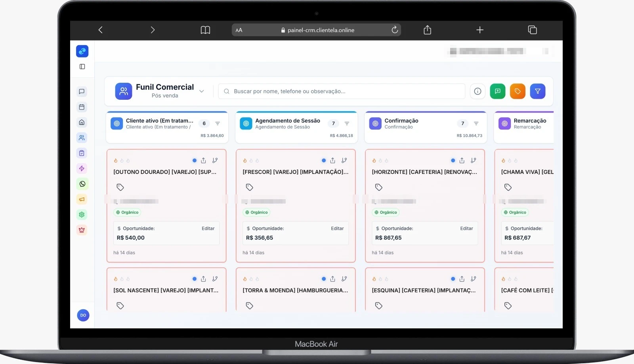
Task: Open the automation lightning sidebar icon
Action: [x=82, y=168]
